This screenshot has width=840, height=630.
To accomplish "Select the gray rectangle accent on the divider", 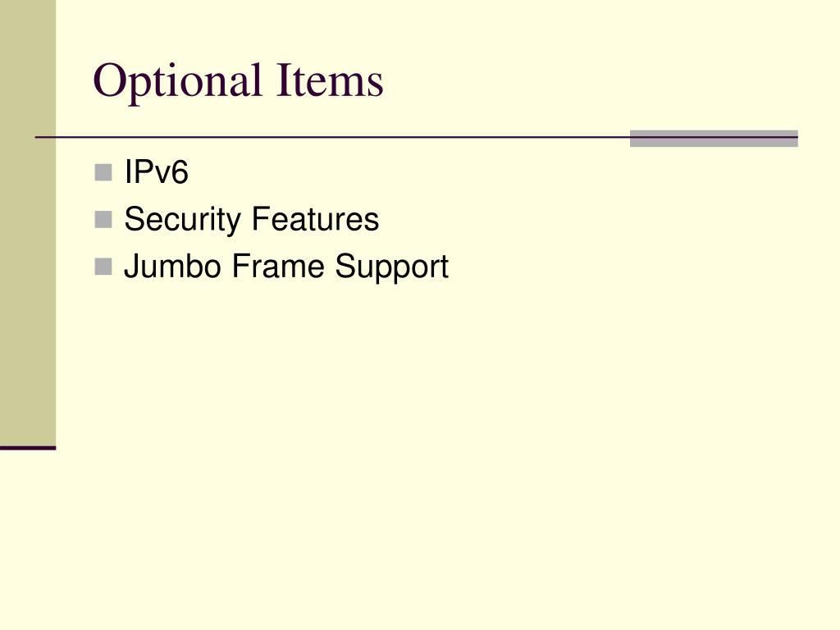I will pyautogui.click(x=714, y=138).
